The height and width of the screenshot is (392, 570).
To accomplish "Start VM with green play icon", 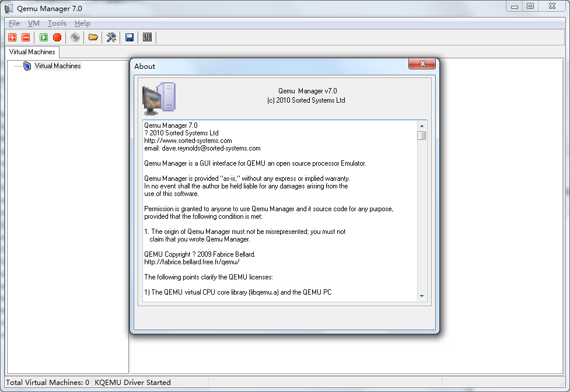I will click(44, 37).
